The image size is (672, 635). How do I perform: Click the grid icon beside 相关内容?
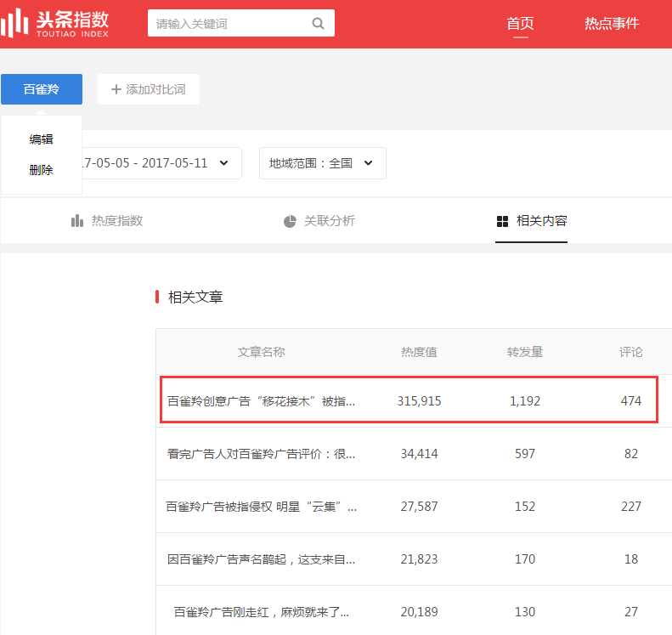click(x=502, y=221)
